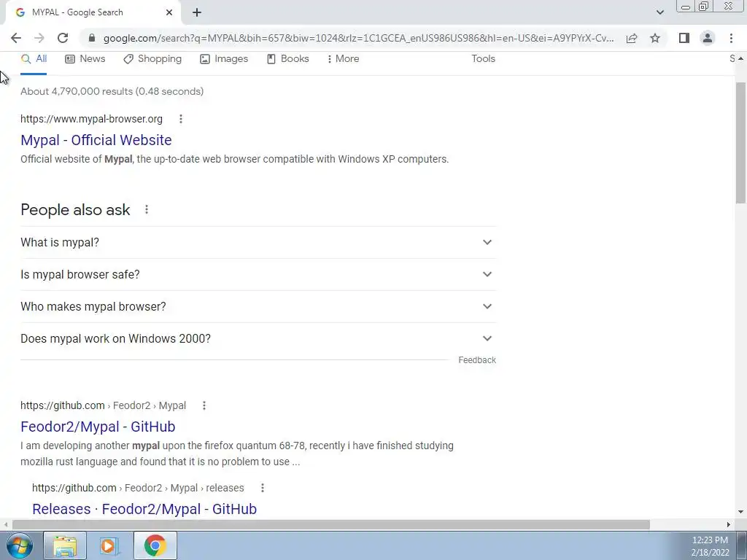Expand "What is mypal?" question

(258, 242)
